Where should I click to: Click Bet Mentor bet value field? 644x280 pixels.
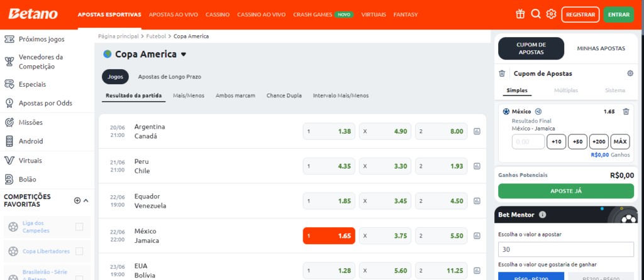566,249
